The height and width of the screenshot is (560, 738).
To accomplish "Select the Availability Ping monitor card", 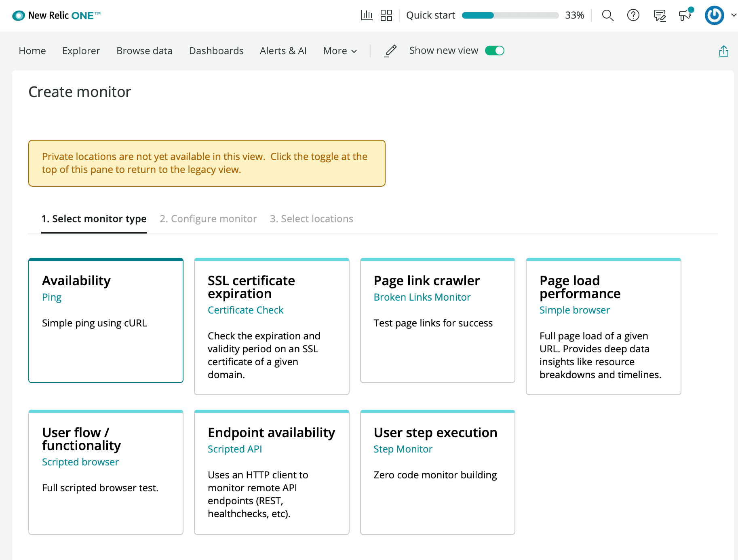I will (x=106, y=320).
